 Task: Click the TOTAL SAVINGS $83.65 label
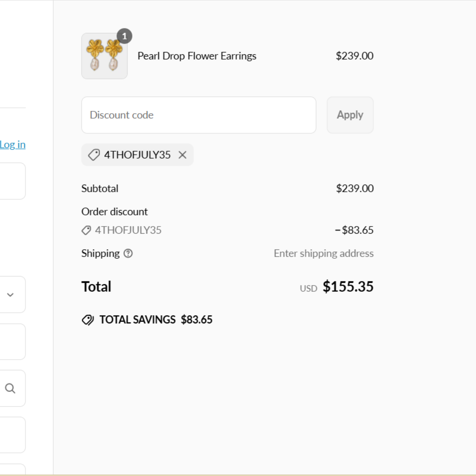coord(156,320)
